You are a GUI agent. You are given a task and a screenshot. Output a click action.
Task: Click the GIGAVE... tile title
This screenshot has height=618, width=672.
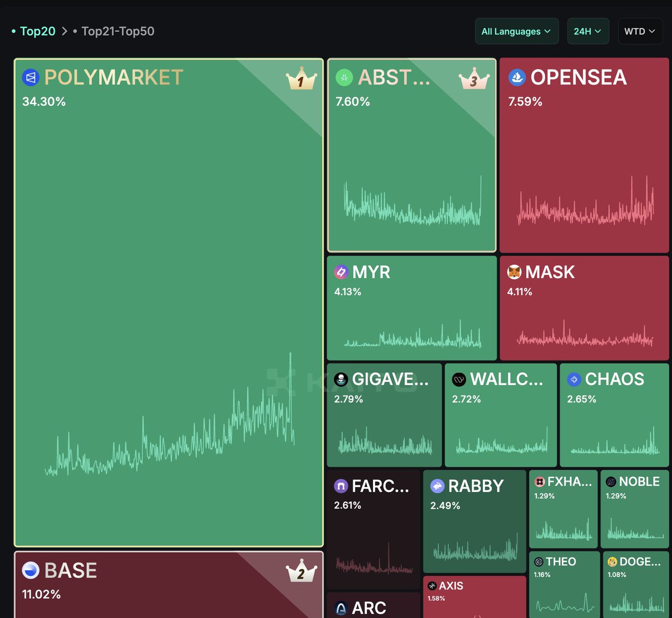tap(390, 380)
